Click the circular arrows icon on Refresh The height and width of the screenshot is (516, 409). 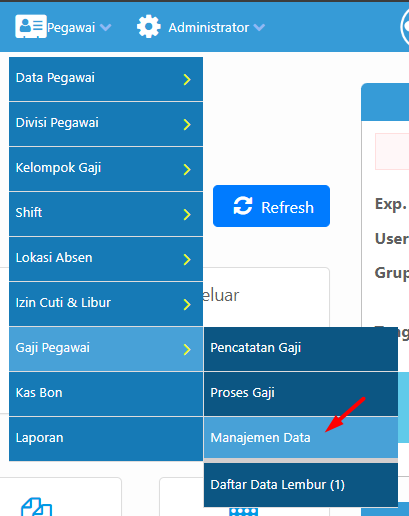point(243,206)
